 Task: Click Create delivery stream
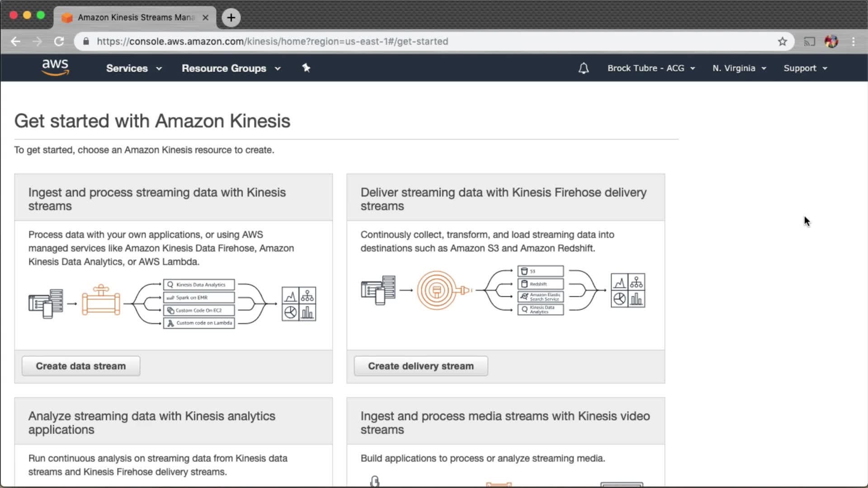[x=421, y=366]
